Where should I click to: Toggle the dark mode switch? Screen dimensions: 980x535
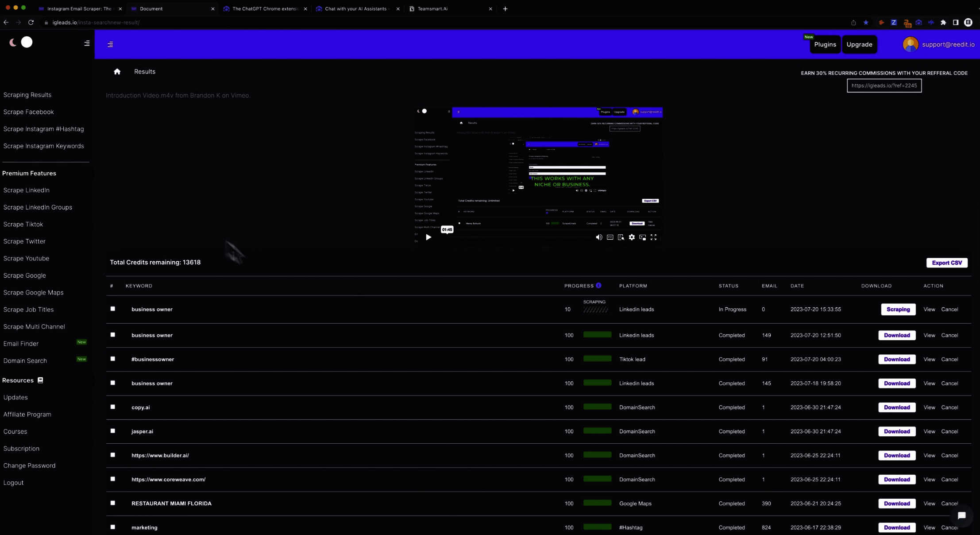pos(21,43)
